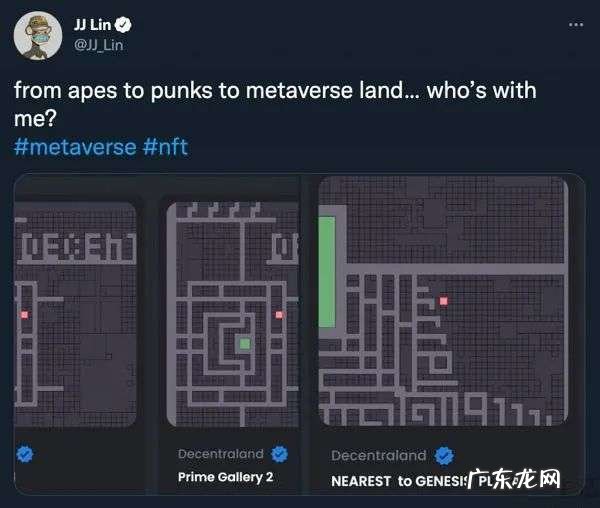Click verified badge beside Decentraland above NEAREST to GENESIS
This screenshot has height=508, width=600.
point(445,456)
